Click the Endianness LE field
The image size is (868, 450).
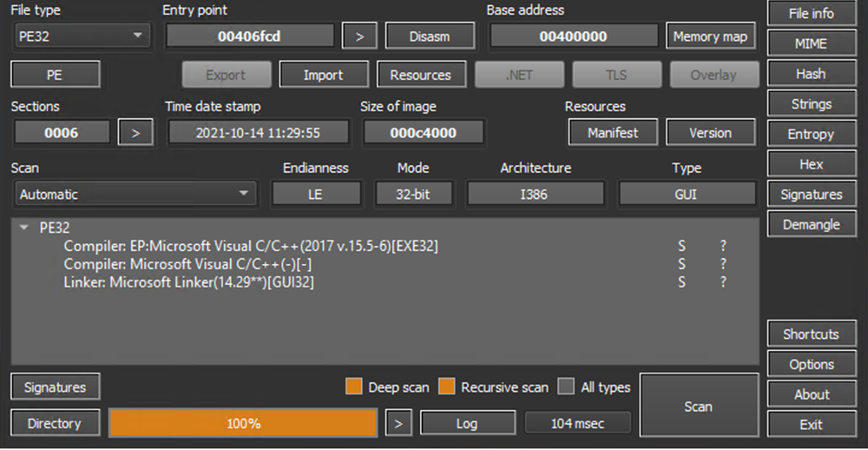pos(316,194)
